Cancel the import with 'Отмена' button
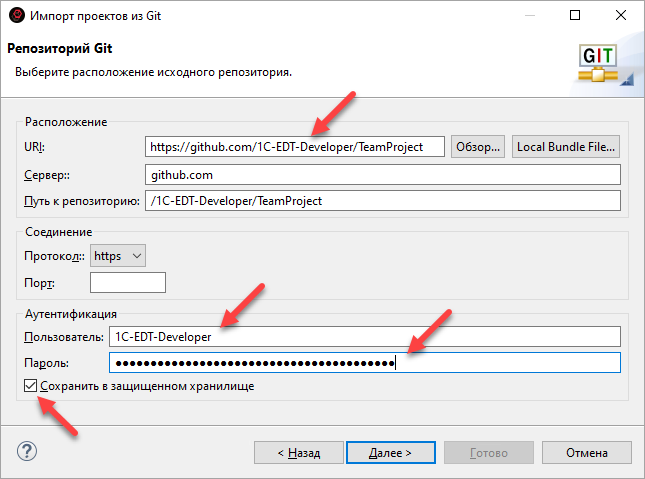645x479 pixels. pyautogui.click(x=585, y=452)
